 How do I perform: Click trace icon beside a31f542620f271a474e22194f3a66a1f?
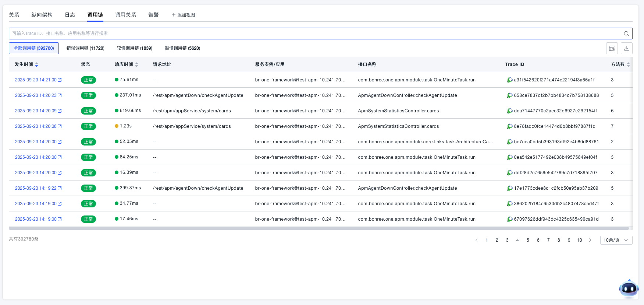510,80
